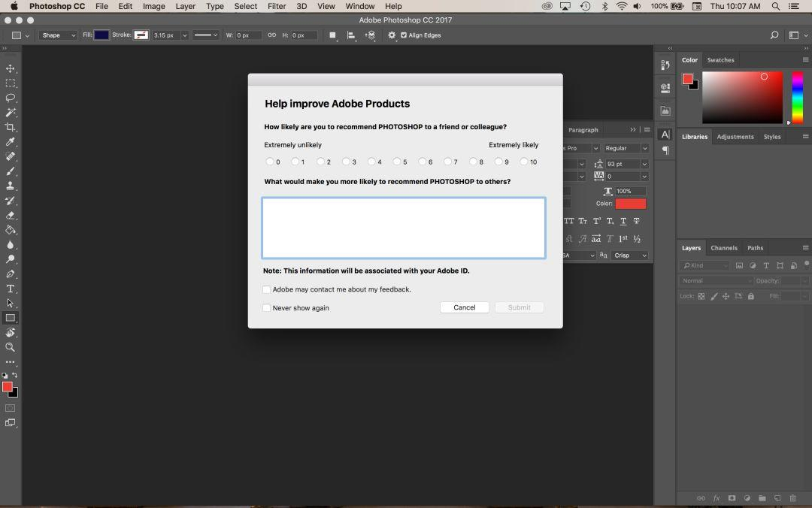Choose rating 0 radio button
This screenshot has width=812, height=508.
269,162
